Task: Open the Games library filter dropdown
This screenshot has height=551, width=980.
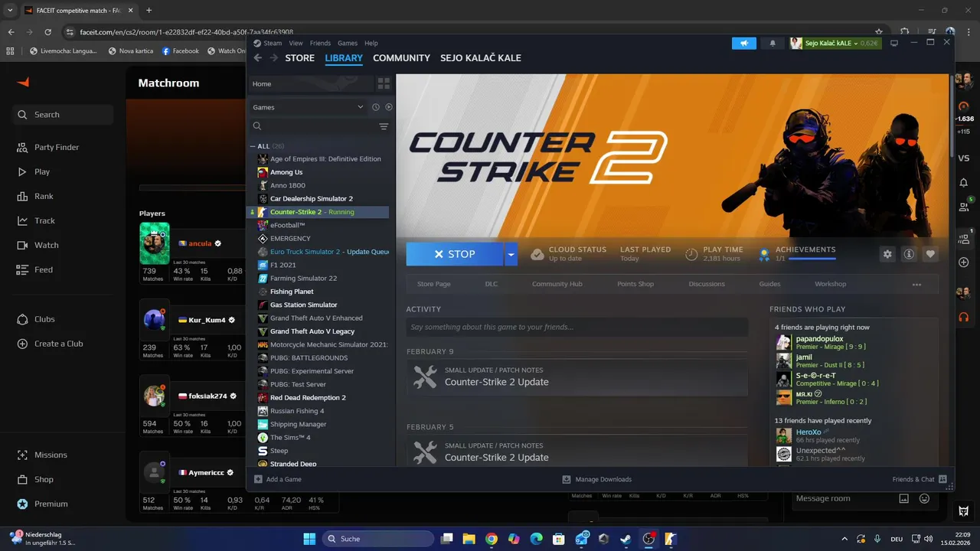Action: tap(308, 107)
